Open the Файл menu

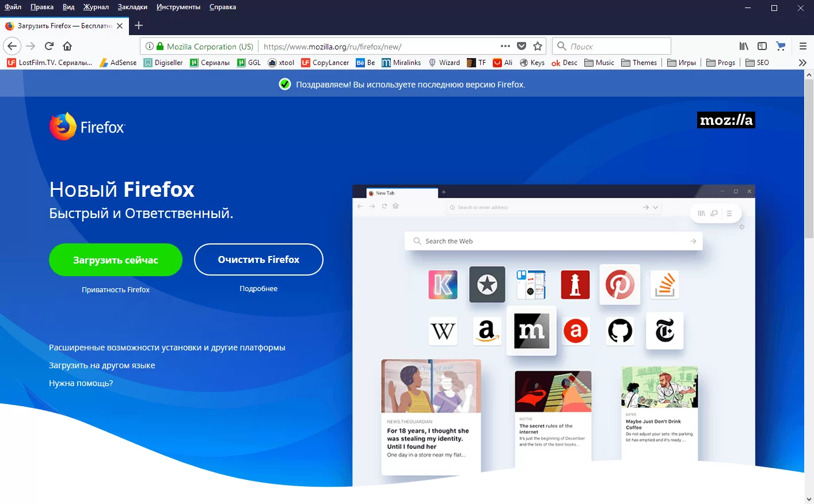[13, 7]
